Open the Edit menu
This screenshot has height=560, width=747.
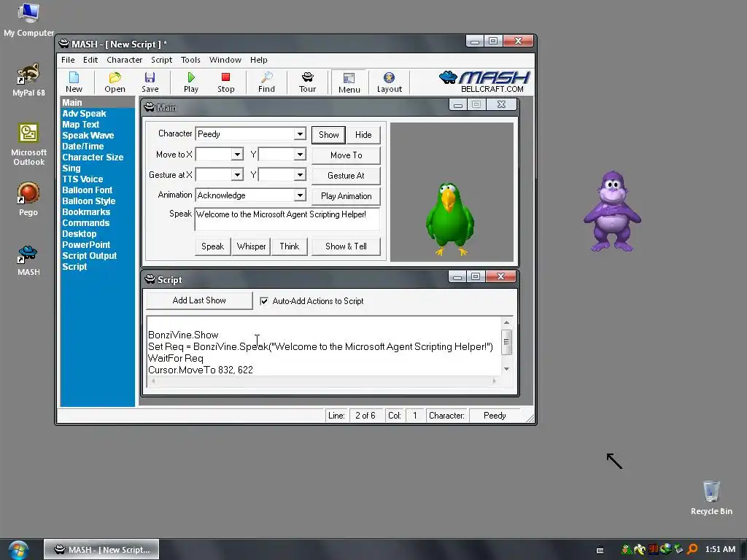(90, 60)
